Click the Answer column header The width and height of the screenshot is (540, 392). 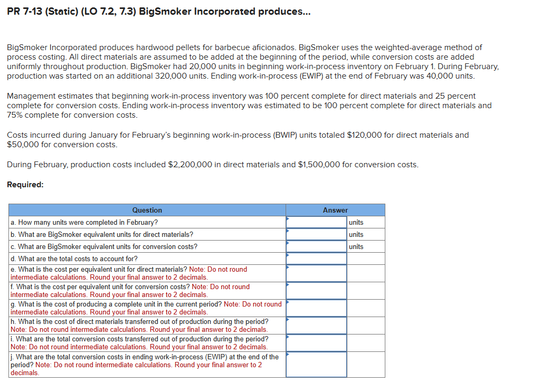point(335,210)
